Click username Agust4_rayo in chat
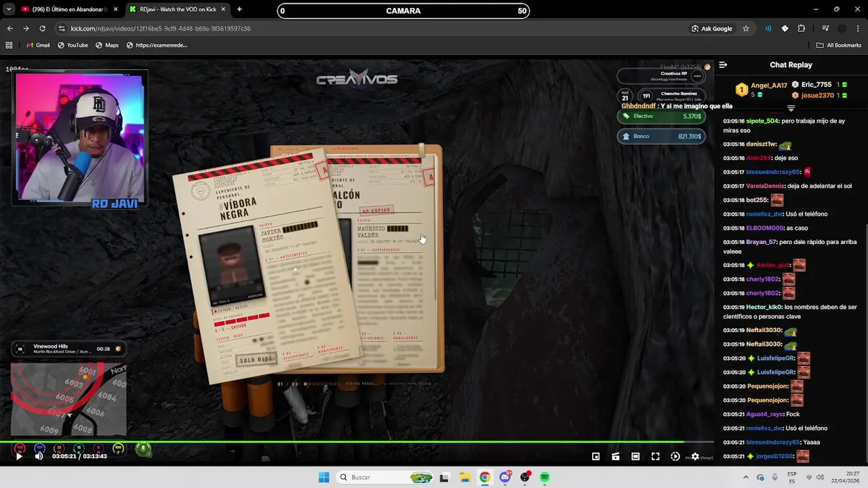The height and width of the screenshot is (488, 868). [764, 414]
